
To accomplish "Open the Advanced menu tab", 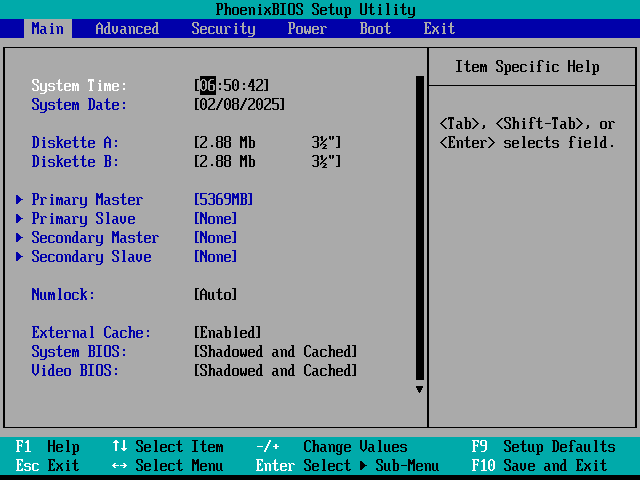I will pos(126,29).
